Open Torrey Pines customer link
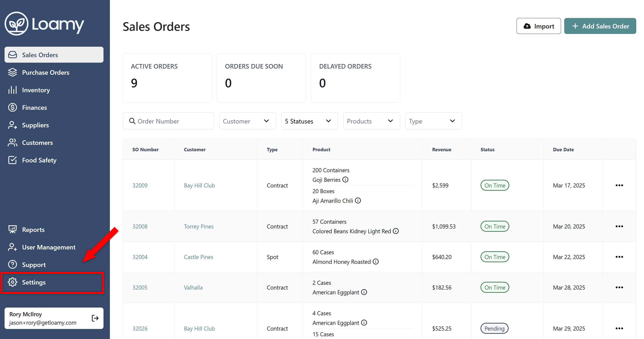The image size is (644, 339). click(199, 226)
